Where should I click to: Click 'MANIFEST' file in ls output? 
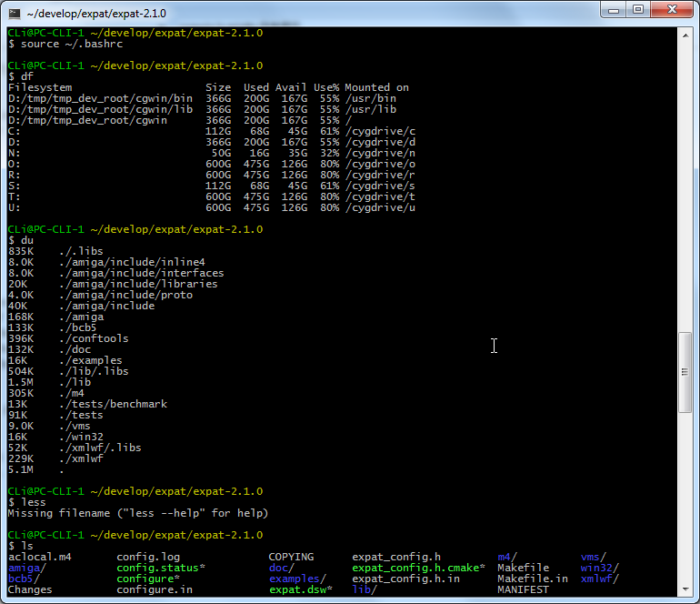(x=523, y=589)
